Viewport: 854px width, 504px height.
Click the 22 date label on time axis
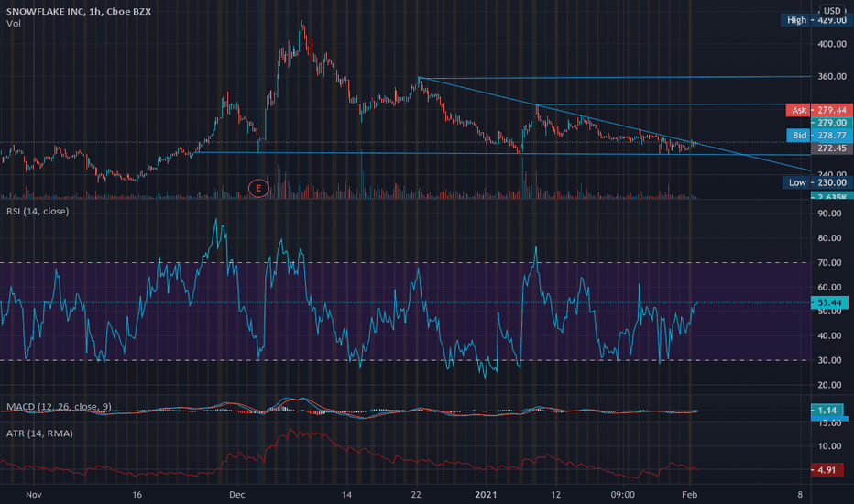416,495
